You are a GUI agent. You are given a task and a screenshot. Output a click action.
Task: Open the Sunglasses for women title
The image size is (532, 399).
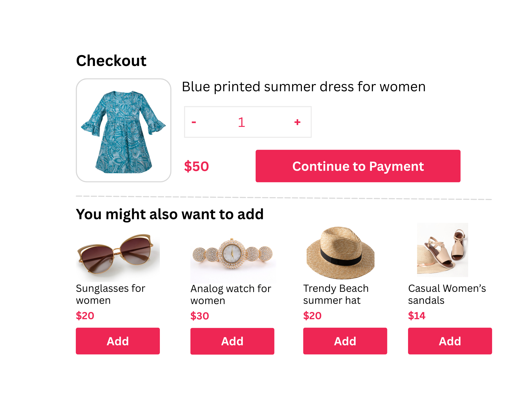(110, 294)
